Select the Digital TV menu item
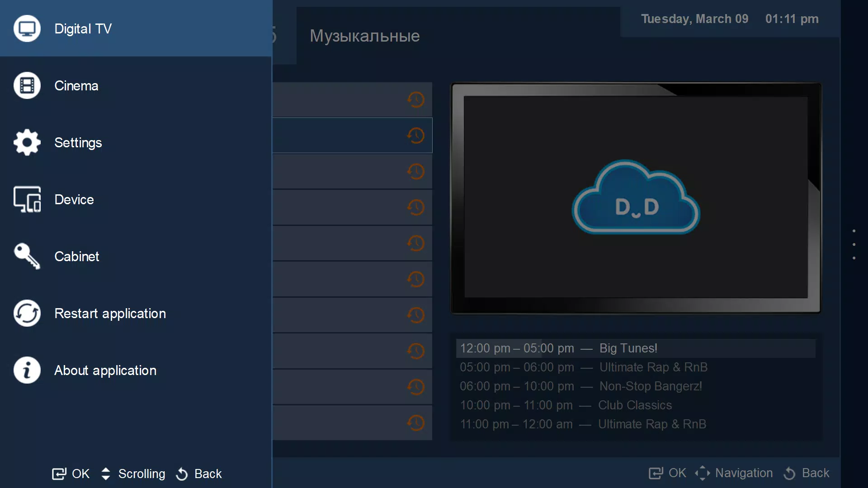The height and width of the screenshot is (488, 868). coord(136,28)
